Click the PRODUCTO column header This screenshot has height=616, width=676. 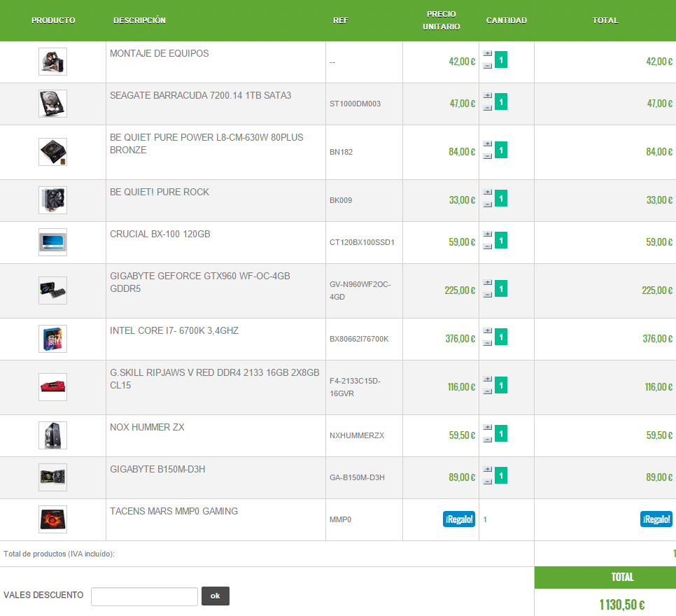(53, 20)
